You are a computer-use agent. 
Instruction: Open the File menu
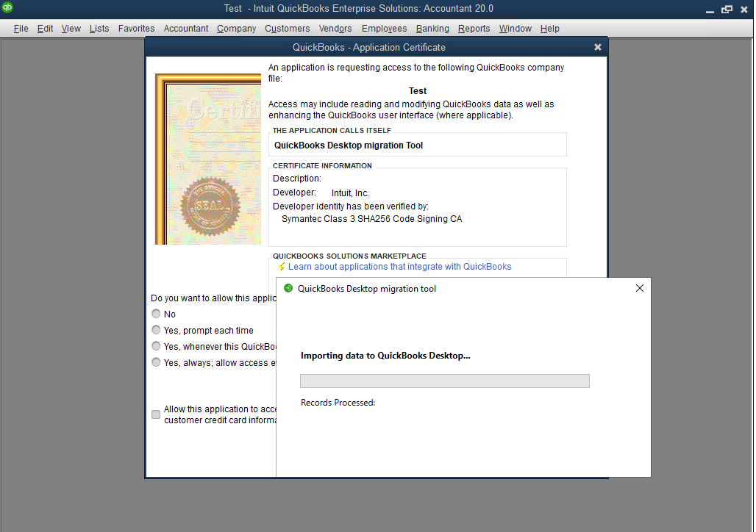[21, 29]
